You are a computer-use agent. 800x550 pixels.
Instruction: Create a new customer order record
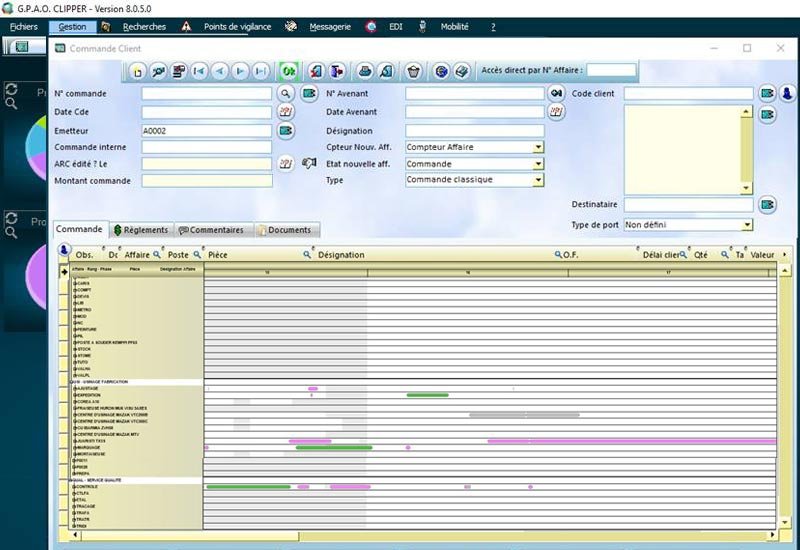click(137, 71)
